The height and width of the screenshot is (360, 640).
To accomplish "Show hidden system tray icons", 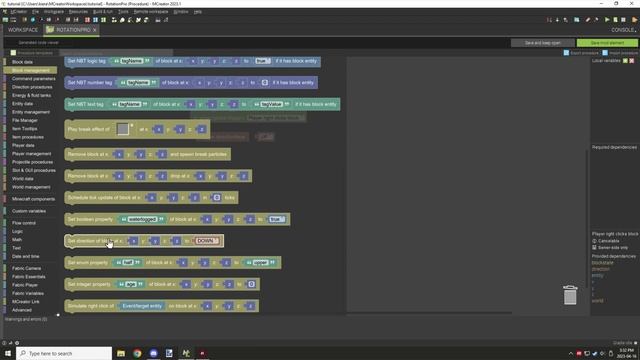I will click(571, 353).
